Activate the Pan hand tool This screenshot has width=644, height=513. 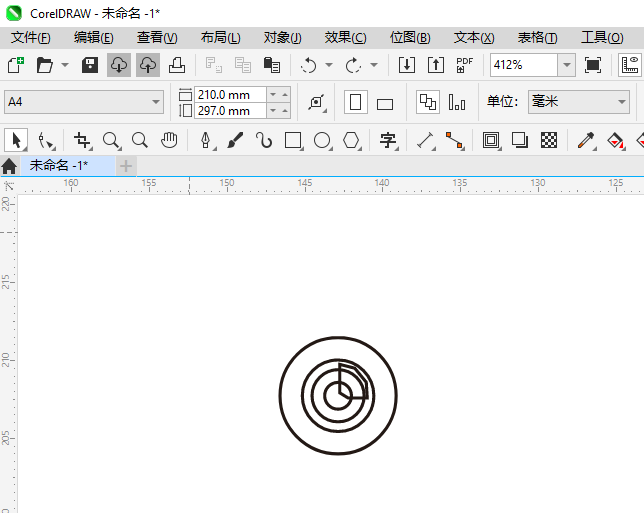coord(169,141)
